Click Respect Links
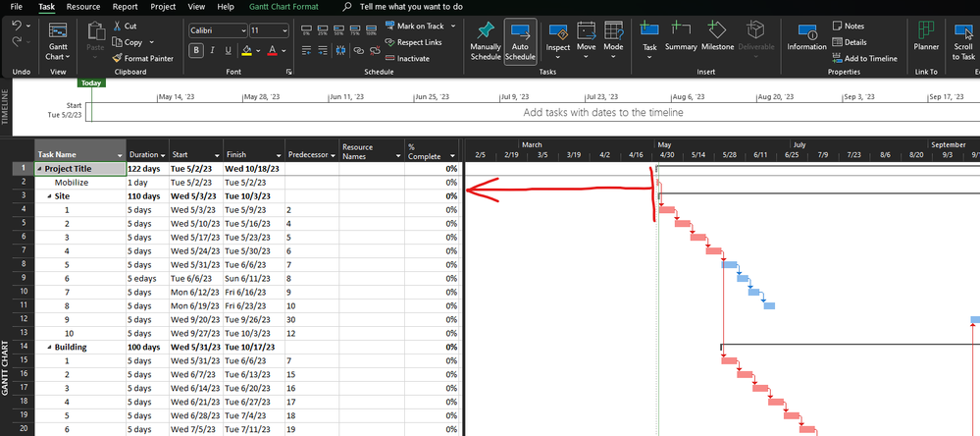This screenshot has width=980, height=436. click(x=413, y=42)
